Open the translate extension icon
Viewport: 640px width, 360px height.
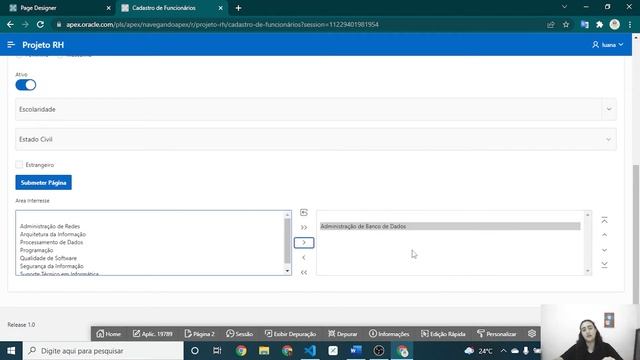click(584, 24)
